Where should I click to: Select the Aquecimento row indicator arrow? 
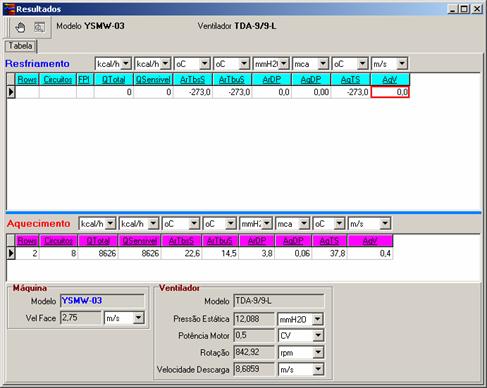[11, 253]
